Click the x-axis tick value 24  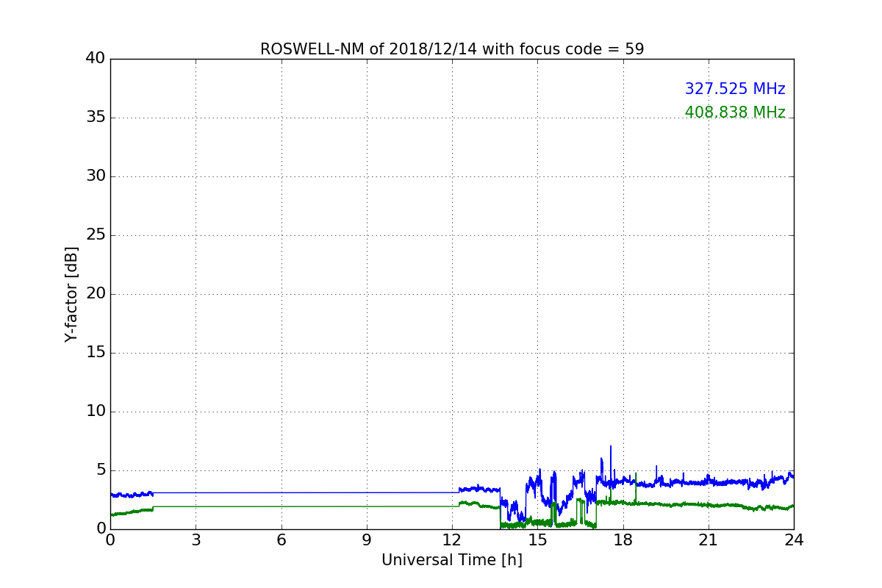[x=794, y=540]
